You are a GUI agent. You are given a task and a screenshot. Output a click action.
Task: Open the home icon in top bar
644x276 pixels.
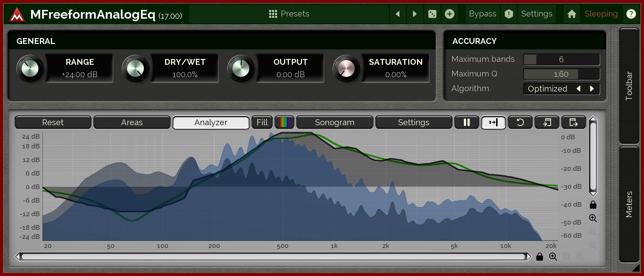[x=572, y=14]
